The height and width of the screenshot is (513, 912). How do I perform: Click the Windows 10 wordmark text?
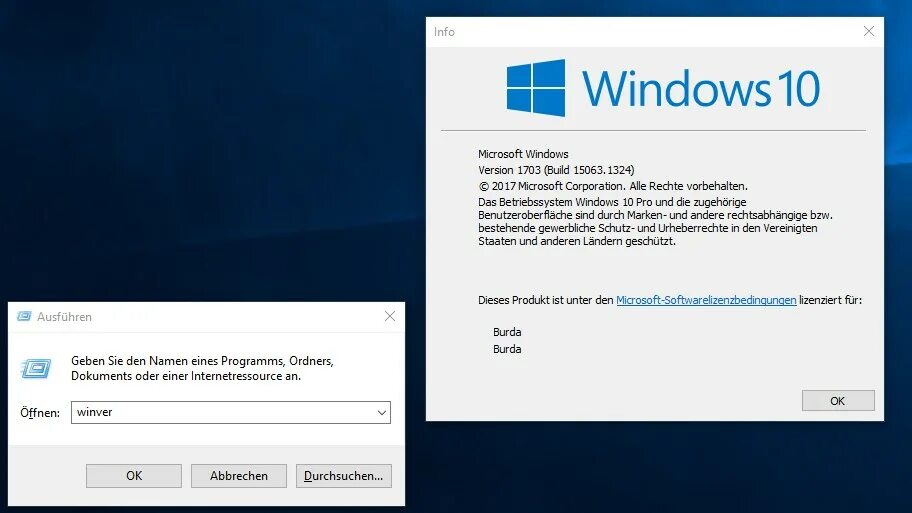(x=701, y=88)
